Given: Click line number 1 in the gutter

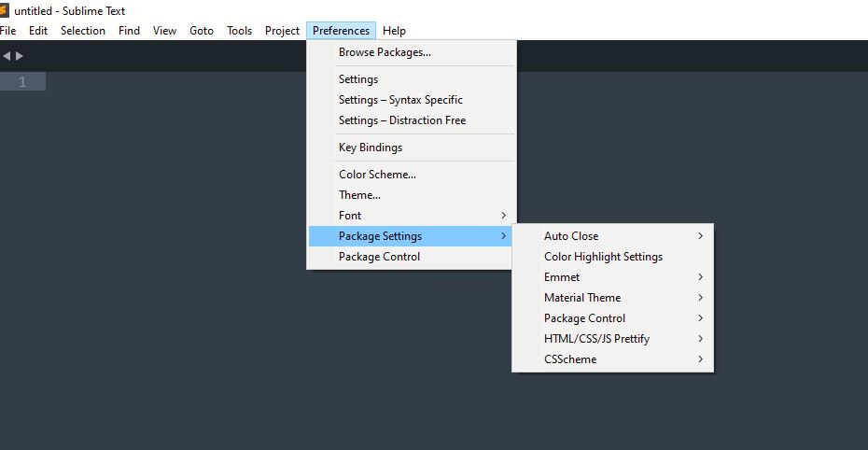Looking at the screenshot, I should pos(22,82).
